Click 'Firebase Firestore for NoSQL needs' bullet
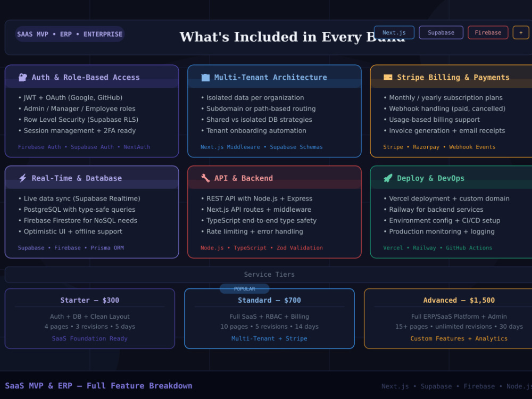 pyautogui.click(x=78, y=221)
